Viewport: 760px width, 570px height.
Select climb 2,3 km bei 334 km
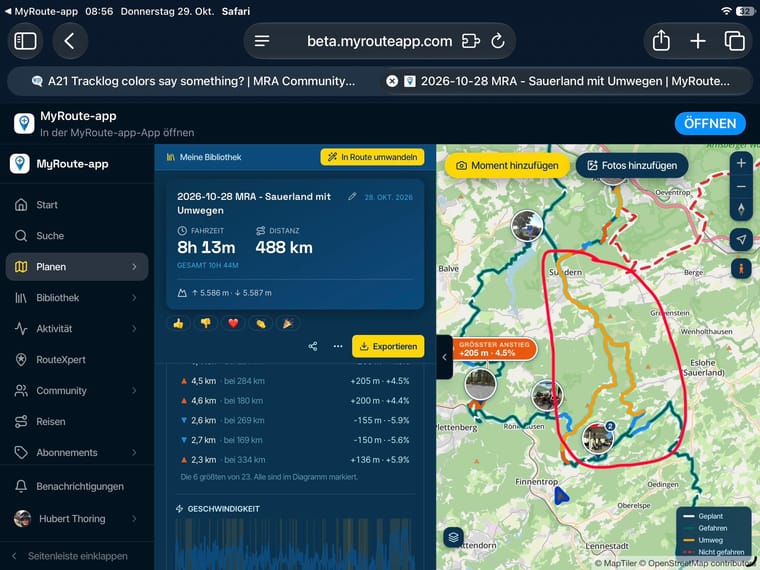pos(295,459)
